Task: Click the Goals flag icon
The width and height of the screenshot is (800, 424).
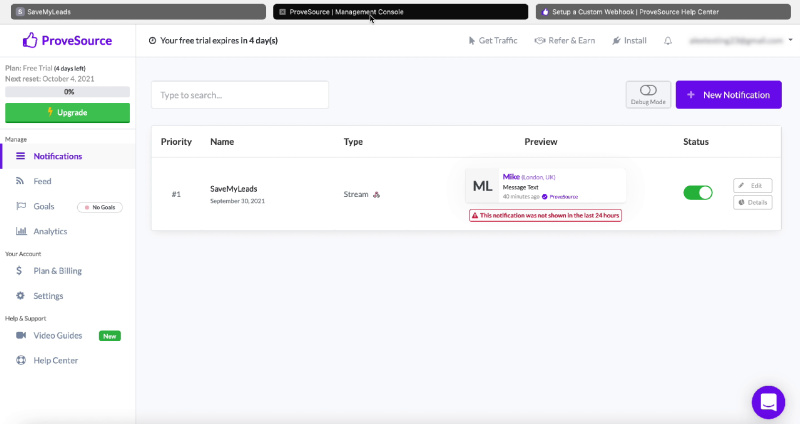Action: click(x=21, y=206)
